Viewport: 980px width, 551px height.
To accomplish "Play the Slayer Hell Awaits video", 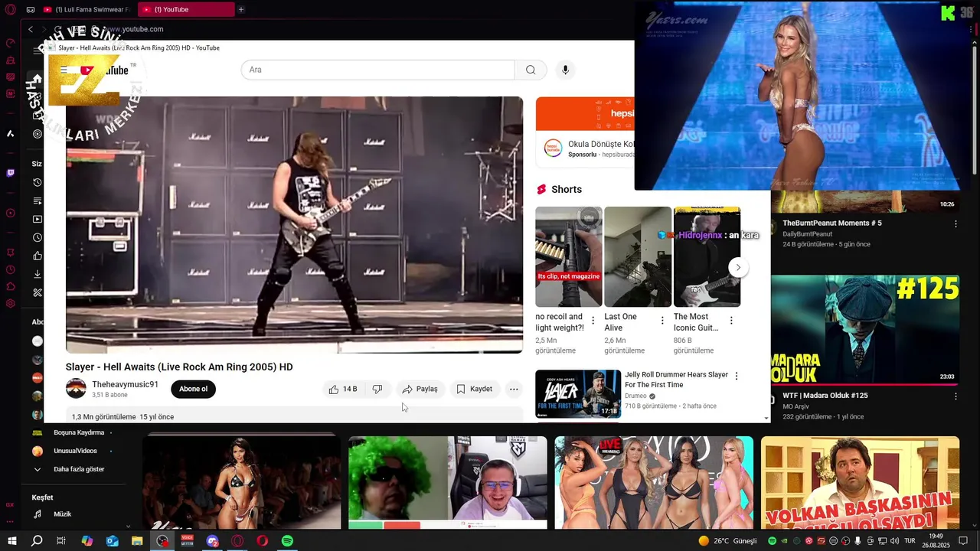I will pyautogui.click(x=294, y=224).
